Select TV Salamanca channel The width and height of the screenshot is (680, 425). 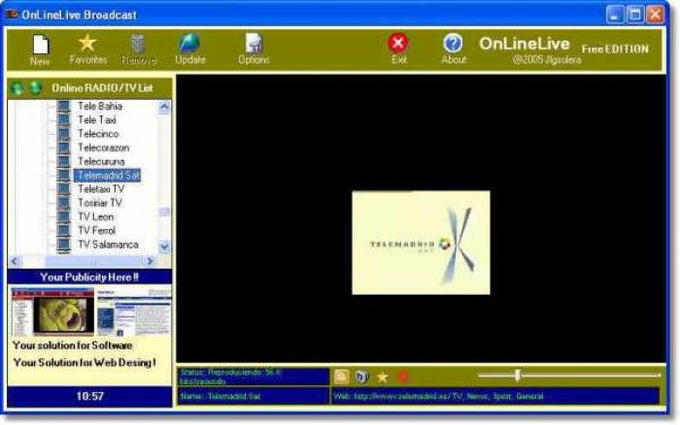point(108,245)
